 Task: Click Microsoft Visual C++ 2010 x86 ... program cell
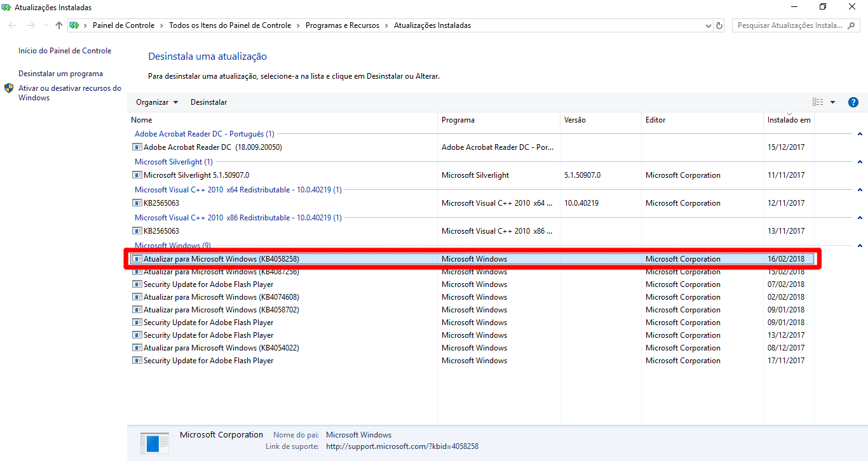tap(498, 231)
